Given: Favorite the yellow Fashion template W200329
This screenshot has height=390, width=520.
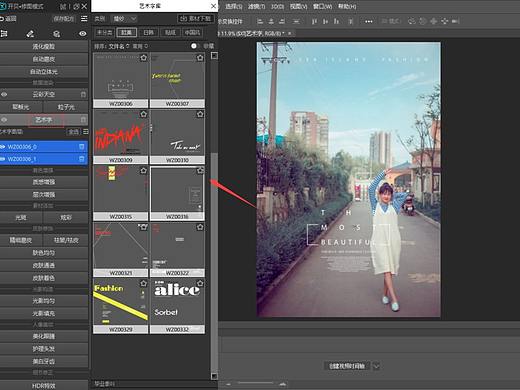Looking at the screenshot, I should (143, 283).
